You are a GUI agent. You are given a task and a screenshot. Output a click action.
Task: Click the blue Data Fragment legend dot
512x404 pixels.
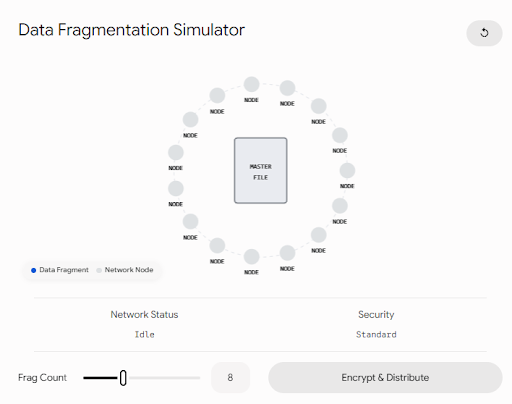pyautogui.click(x=33, y=270)
